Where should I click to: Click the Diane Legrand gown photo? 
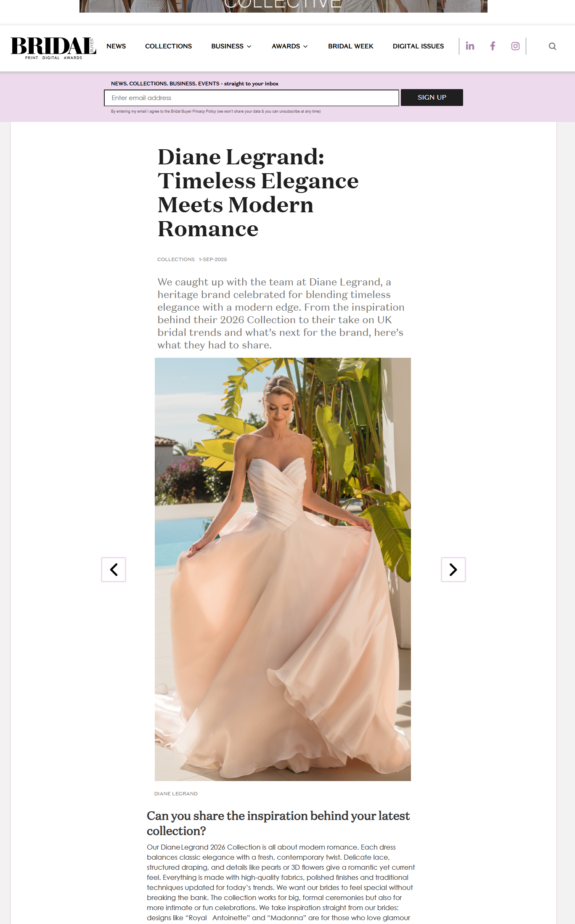[x=283, y=569]
